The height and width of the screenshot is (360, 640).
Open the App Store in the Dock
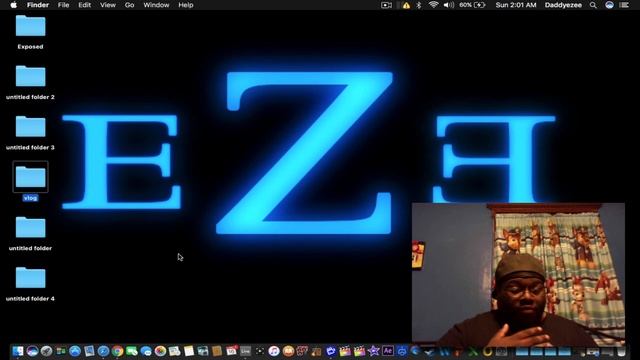click(75, 351)
